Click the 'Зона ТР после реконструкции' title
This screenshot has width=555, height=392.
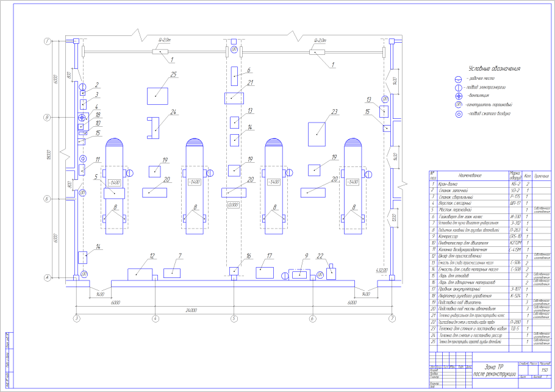[x=485, y=369]
